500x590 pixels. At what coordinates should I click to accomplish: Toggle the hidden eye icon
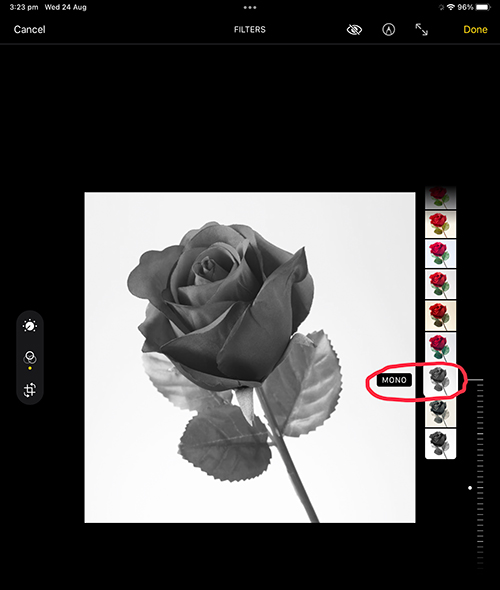tap(354, 29)
